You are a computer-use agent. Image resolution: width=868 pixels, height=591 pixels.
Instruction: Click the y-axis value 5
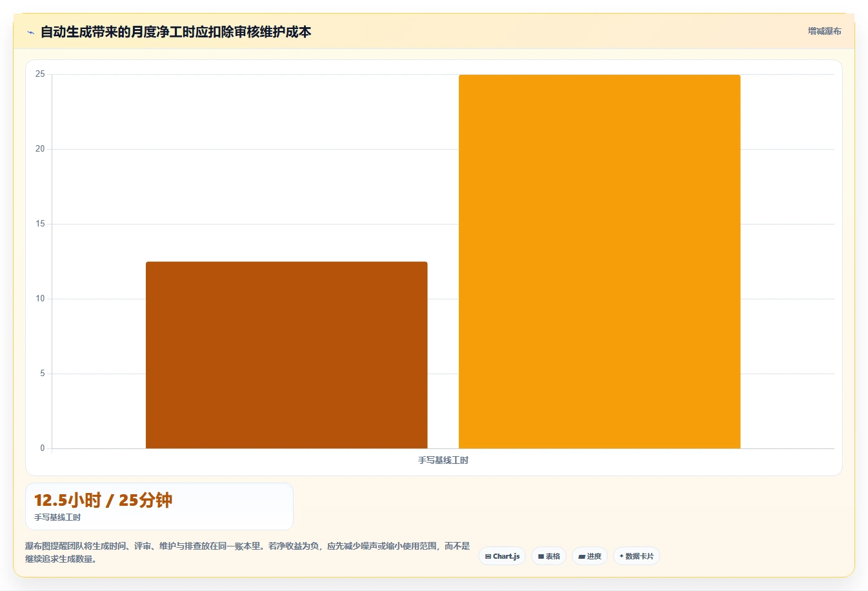click(x=43, y=374)
